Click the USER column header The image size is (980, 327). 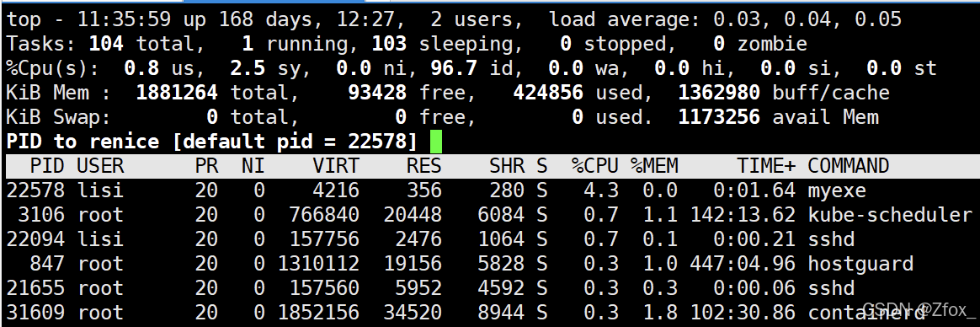[101, 166]
